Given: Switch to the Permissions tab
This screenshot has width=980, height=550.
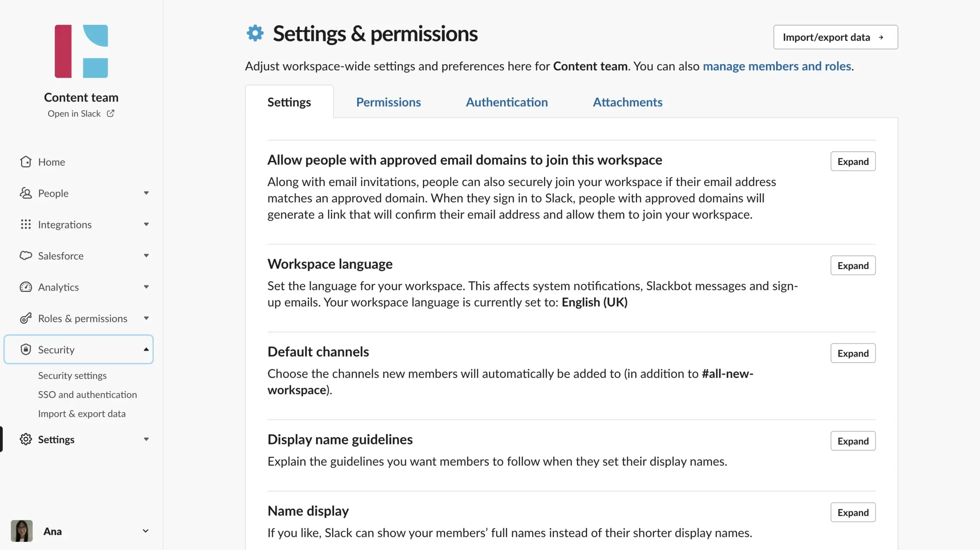Looking at the screenshot, I should pos(388,102).
